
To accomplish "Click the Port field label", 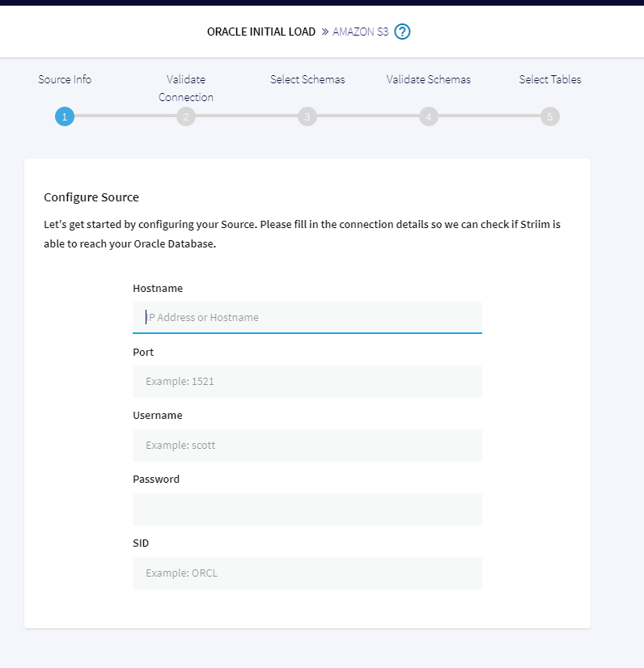I will (143, 353).
